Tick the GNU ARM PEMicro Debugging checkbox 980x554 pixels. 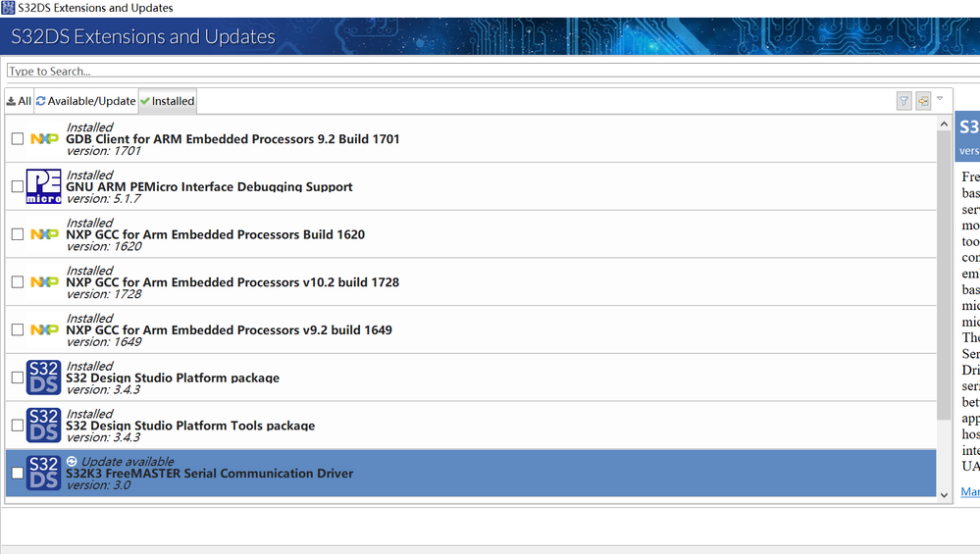[x=18, y=186]
